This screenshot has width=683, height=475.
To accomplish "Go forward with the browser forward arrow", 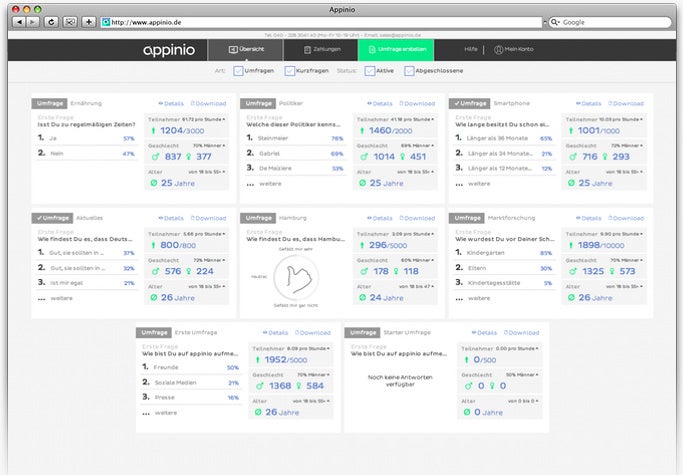I will tap(32, 22).
